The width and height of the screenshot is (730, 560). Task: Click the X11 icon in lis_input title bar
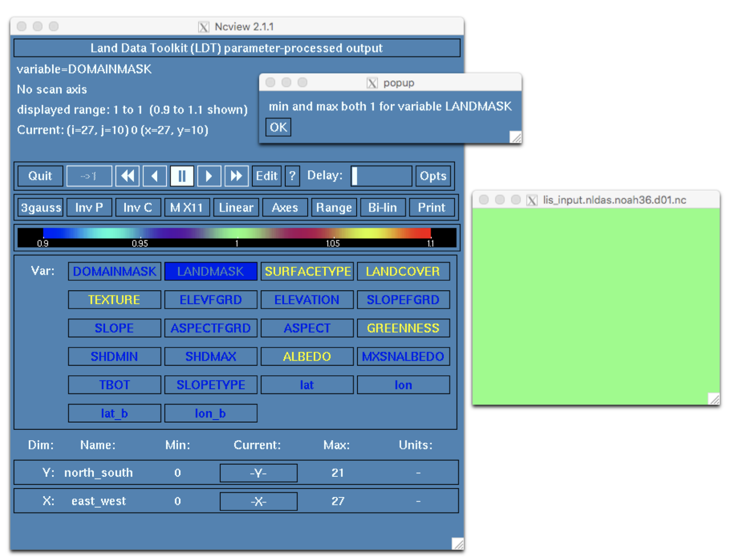click(x=532, y=200)
